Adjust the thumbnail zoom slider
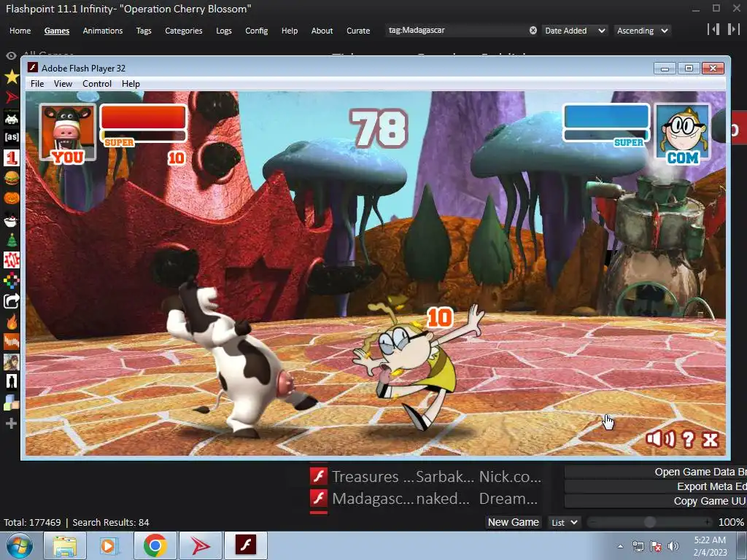The image size is (747, 560). click(649, 522)
